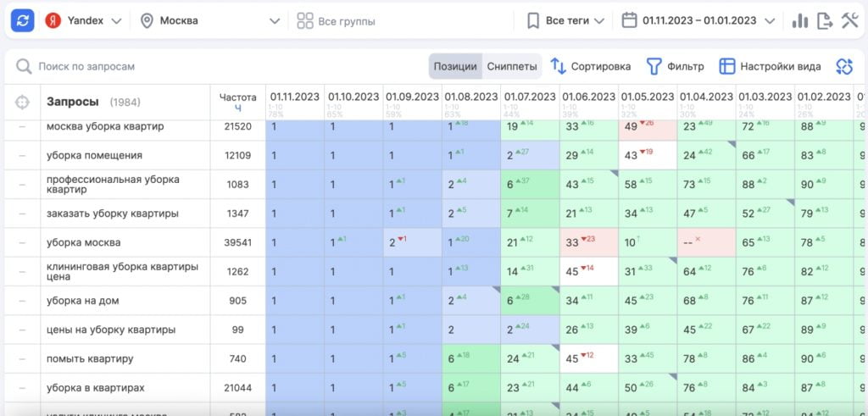Screen dimensions: 868x416
Task: Switch to the Сниппеты tab
Action: [x=512, y=66]
